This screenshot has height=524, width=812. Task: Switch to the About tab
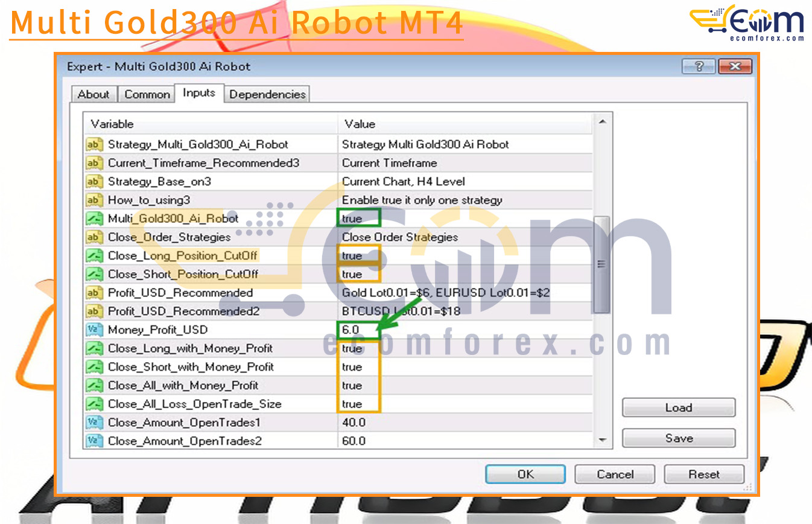click(94, 95)
